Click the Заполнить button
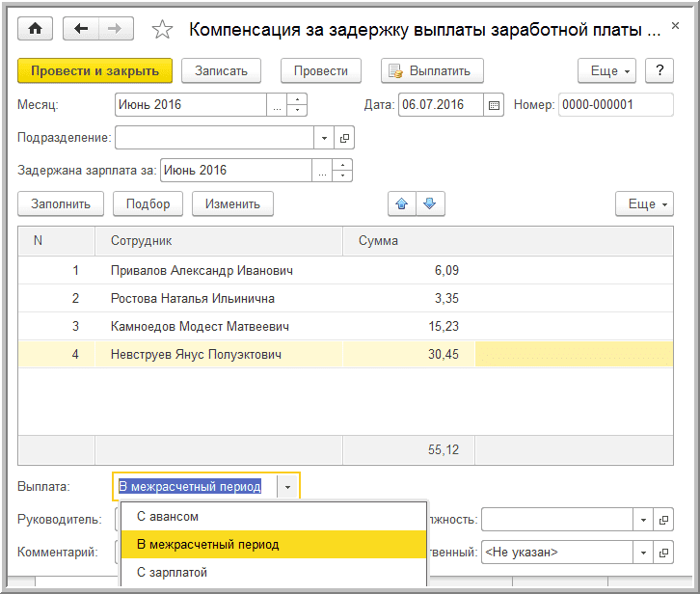 (x=61, y=204)
